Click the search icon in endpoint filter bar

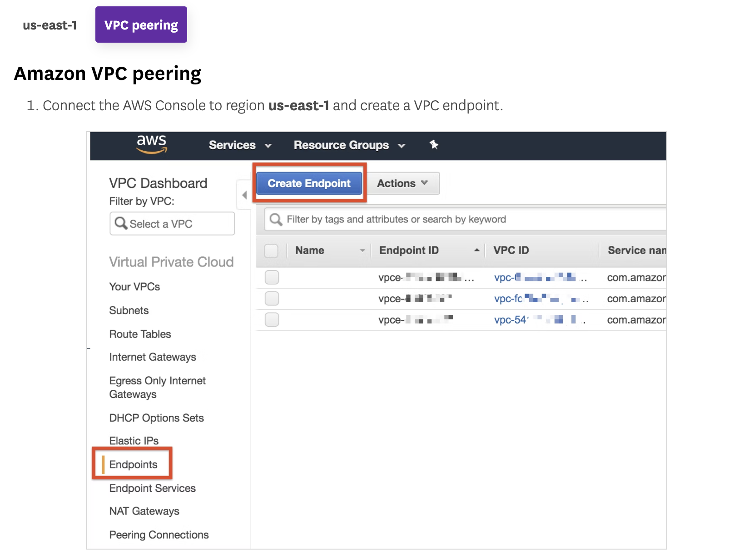click(x=276, y=220)
